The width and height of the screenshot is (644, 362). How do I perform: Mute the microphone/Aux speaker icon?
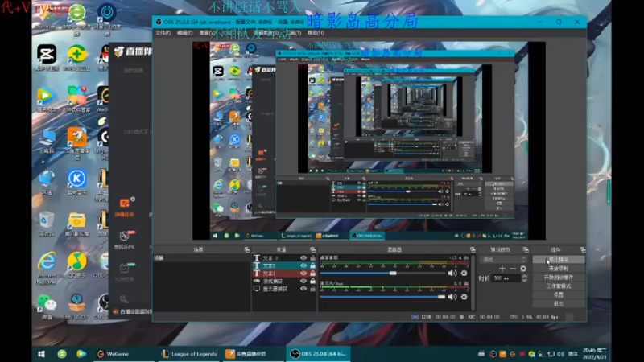452,296
